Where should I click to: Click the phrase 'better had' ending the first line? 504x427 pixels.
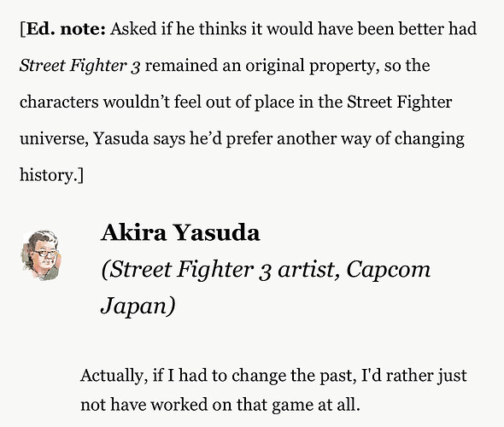437,29
